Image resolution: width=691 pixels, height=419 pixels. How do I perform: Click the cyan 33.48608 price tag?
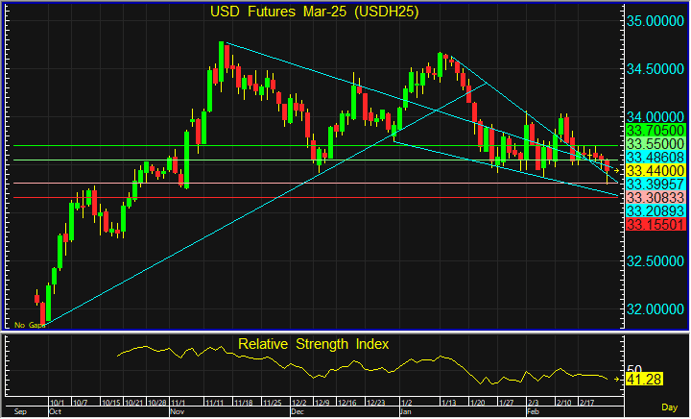coord(653,158)
